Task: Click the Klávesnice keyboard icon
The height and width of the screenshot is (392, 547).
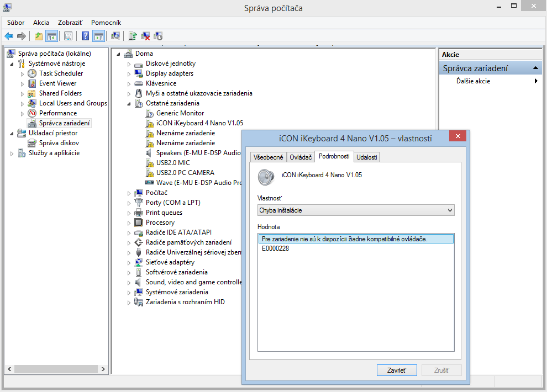Action: coord(139,83)
